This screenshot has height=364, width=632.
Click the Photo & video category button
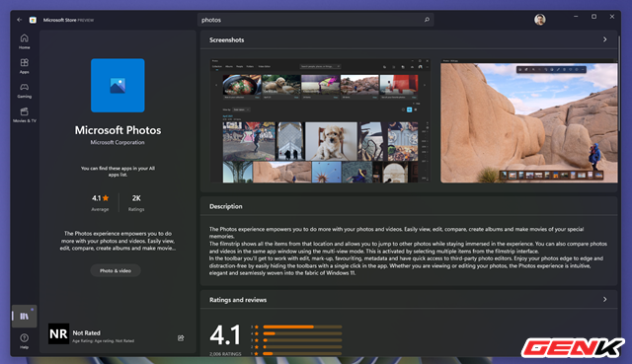tap(116, 270)
